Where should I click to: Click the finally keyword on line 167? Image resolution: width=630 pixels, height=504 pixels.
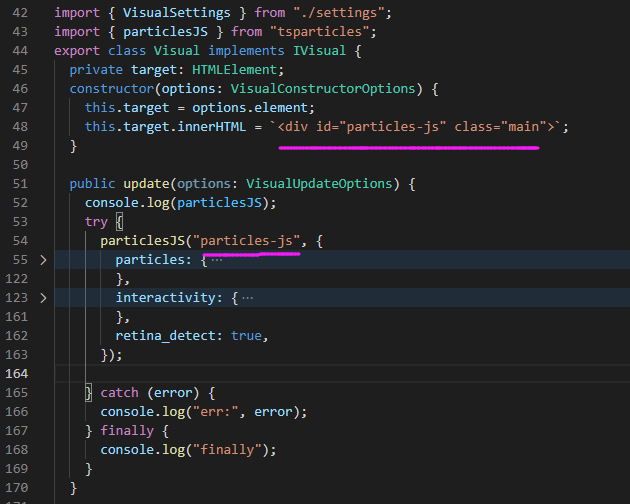tap(127, 430)
